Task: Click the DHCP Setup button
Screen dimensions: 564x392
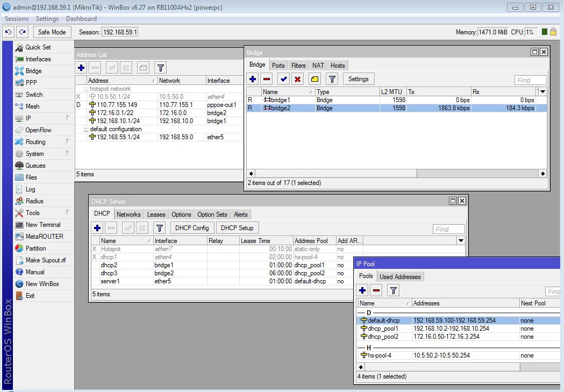Action: pyautogui.click(x=237, y=227)
